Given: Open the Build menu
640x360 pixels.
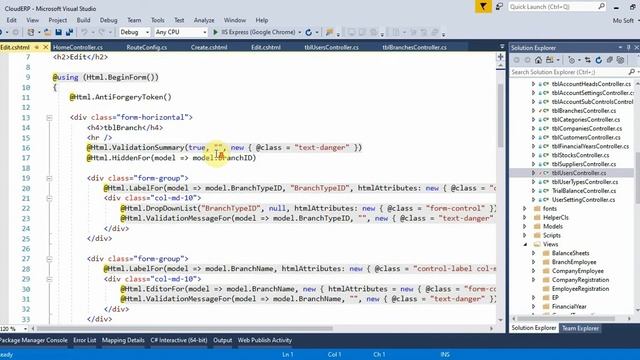Looking at the screenshot, I should point(83,20).
